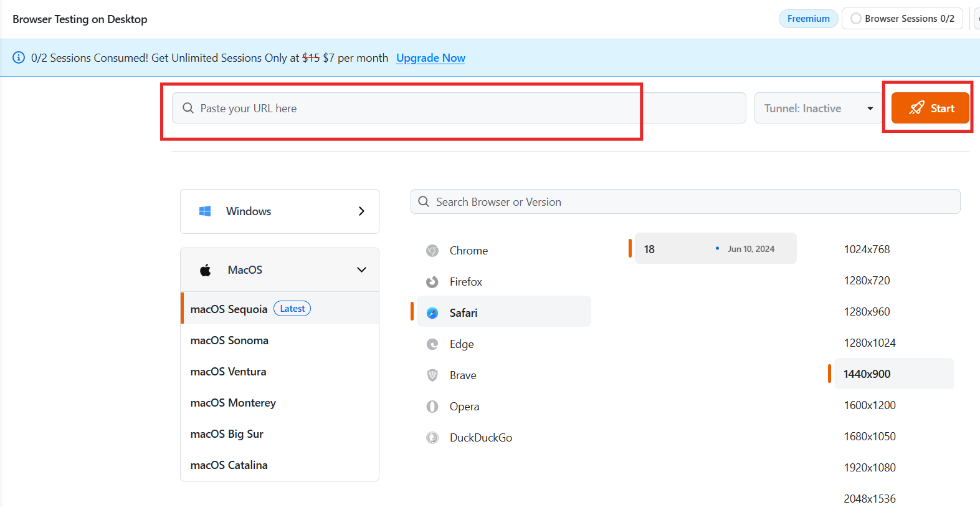Screen dimensions: 980x507
Task: Select the Firefox browser icon
Action: tap(432, 282)
